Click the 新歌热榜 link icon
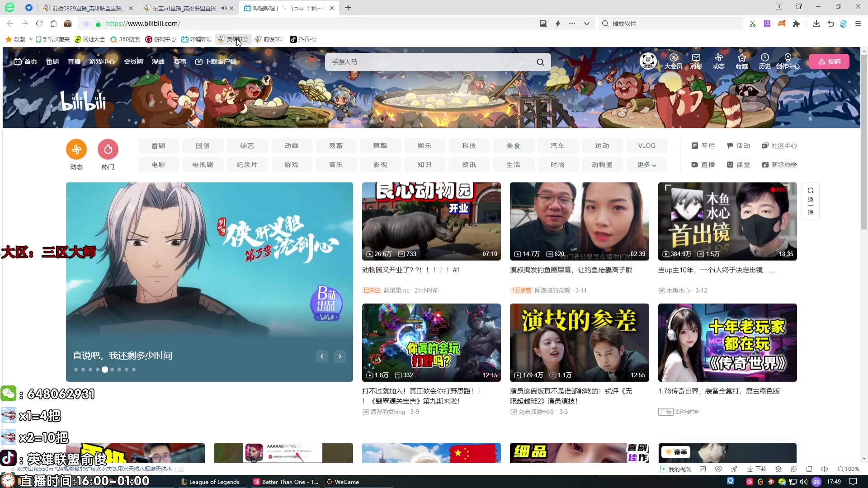The width and height of the screenshot is (868, 488). (x=779, y=165)
